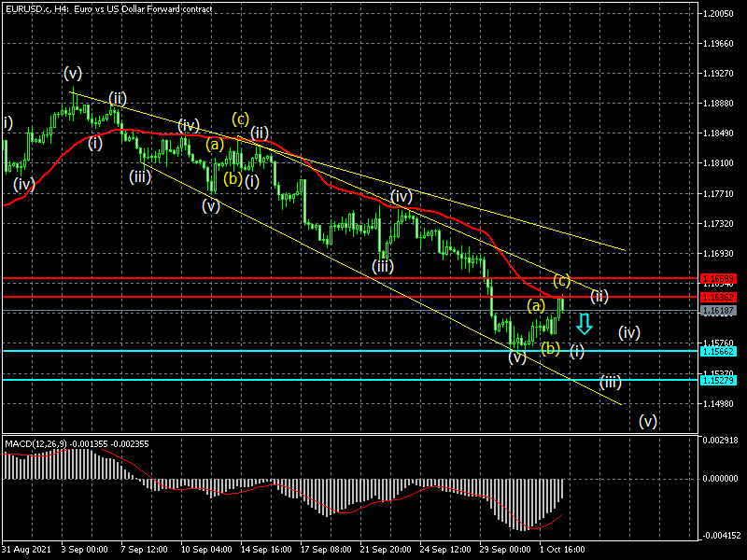Image resolution: width=747 pixels, height=560 pixels.
Task: Click the cyan down arrow on chart
Action: [585, 324]
